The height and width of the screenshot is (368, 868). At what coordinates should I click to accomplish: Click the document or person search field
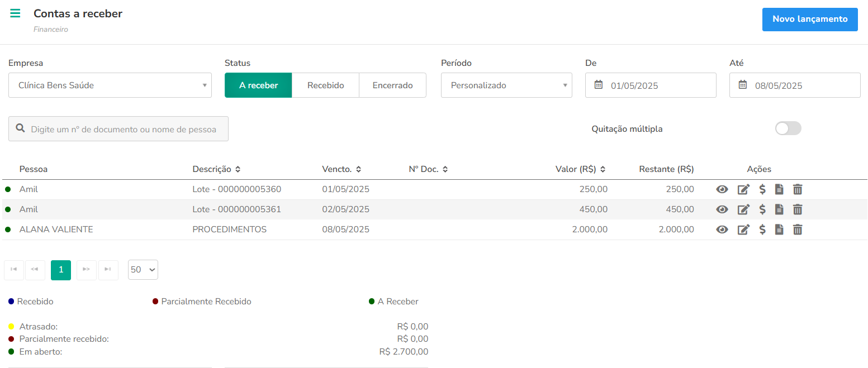click(x=118, y=128)
